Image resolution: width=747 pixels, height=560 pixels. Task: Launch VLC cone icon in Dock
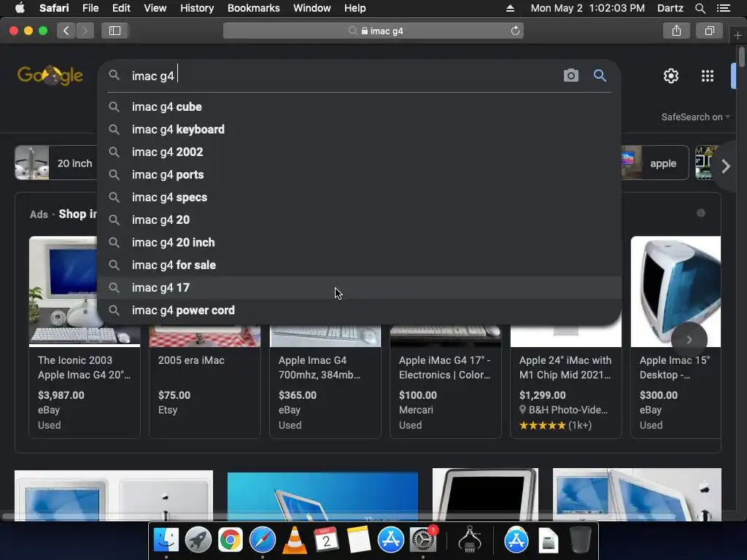coord(295,540)
